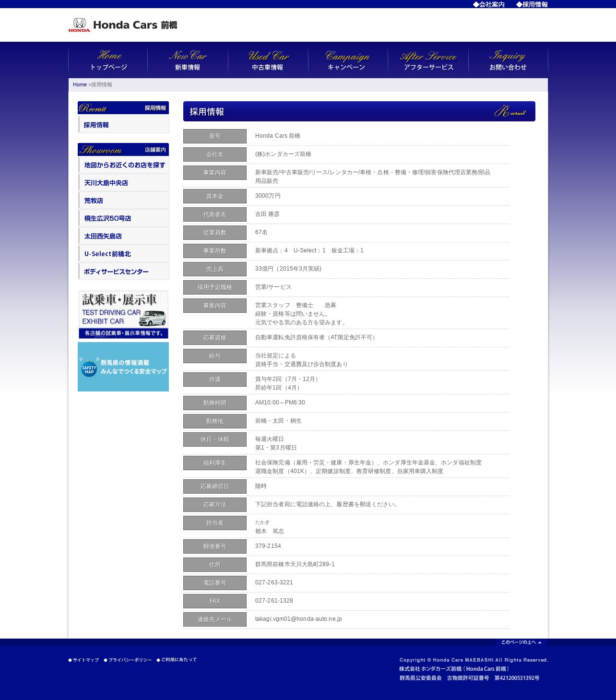Image resolution: width=616 pixels, height=700 pixels.
Task: Click 従業員数 value 67名
Action: tap(261, 232)
